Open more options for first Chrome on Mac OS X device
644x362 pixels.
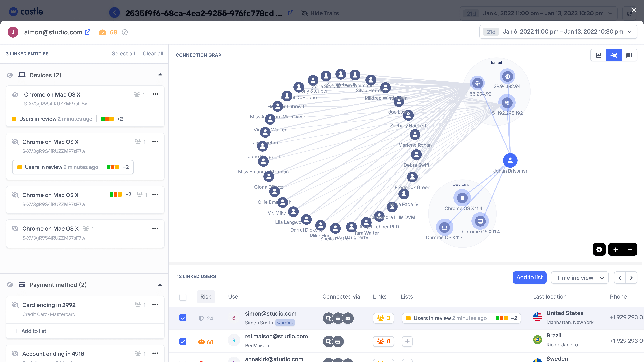[x=155, y=94]
